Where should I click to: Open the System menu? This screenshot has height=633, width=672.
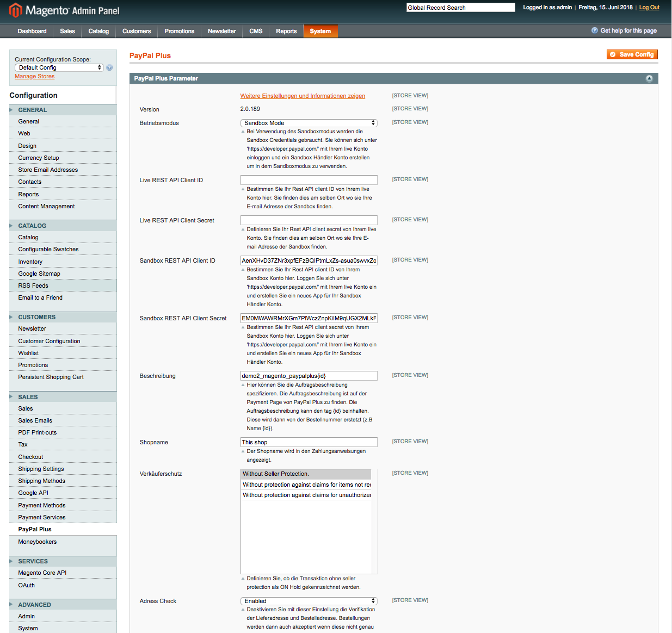[x=320, y=31]
